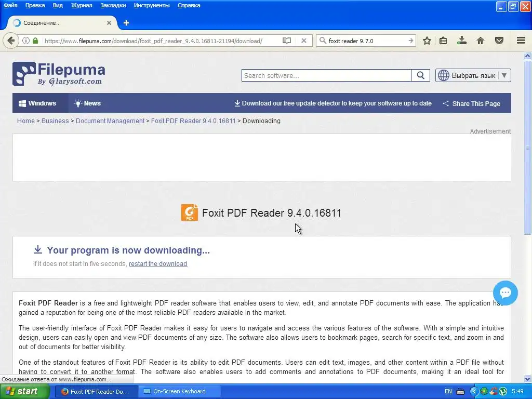Open the Инструменты menu
This screenshot has width=532, height=399.
click(152, 5)
